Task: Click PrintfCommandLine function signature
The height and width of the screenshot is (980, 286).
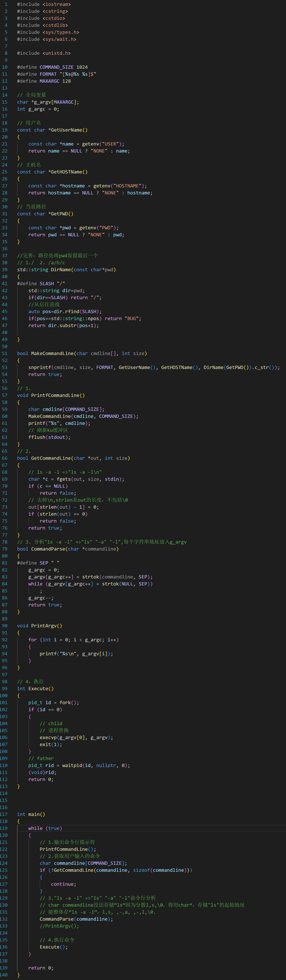Action: click(x=51, y=395)
